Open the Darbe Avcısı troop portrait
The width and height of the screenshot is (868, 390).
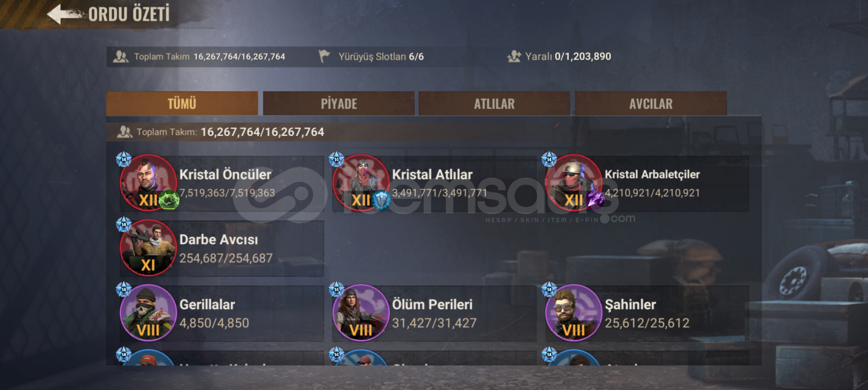148,248
